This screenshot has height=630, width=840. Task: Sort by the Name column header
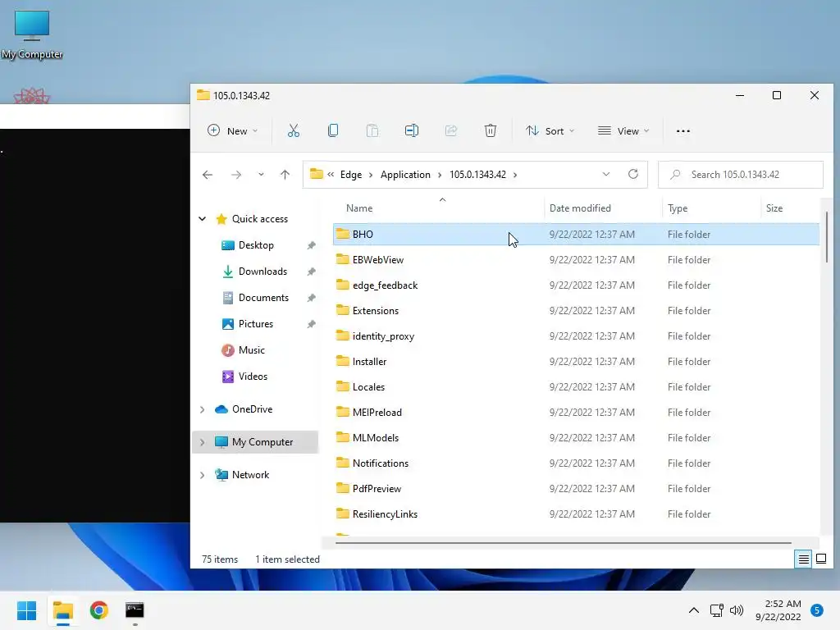(x=442, y=208)
